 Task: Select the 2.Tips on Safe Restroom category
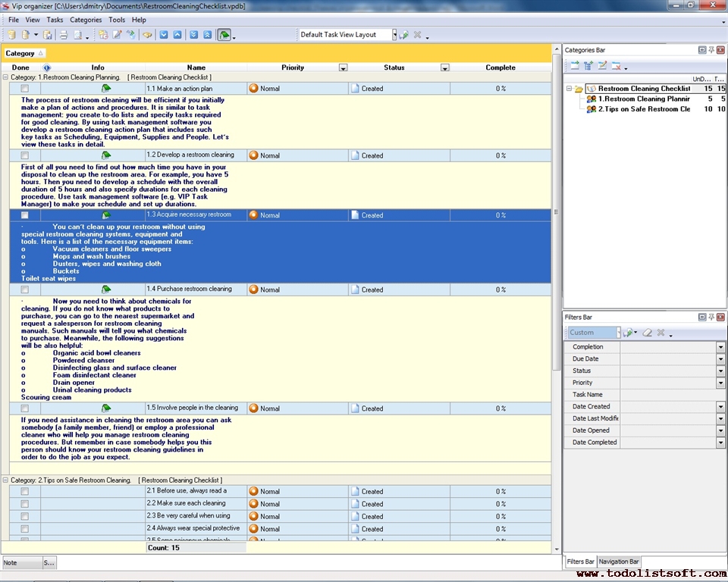pyautogui.click(x=643, y=109)
